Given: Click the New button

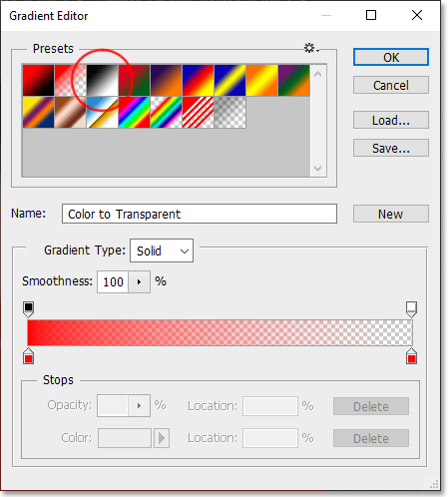Looking at the screenshot, I should [x=391, y=214].
